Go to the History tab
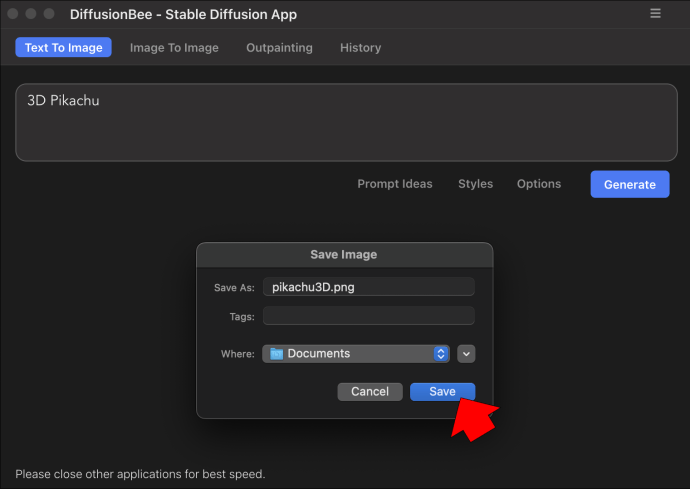690x489 pixels. coord(360,48)
